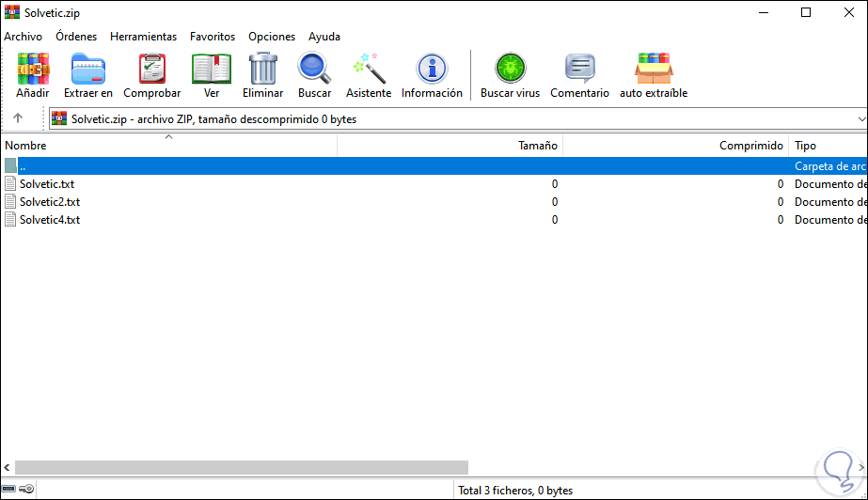
Task: Select the Solvetic.txt file name
Action: (x=47, y=183)
